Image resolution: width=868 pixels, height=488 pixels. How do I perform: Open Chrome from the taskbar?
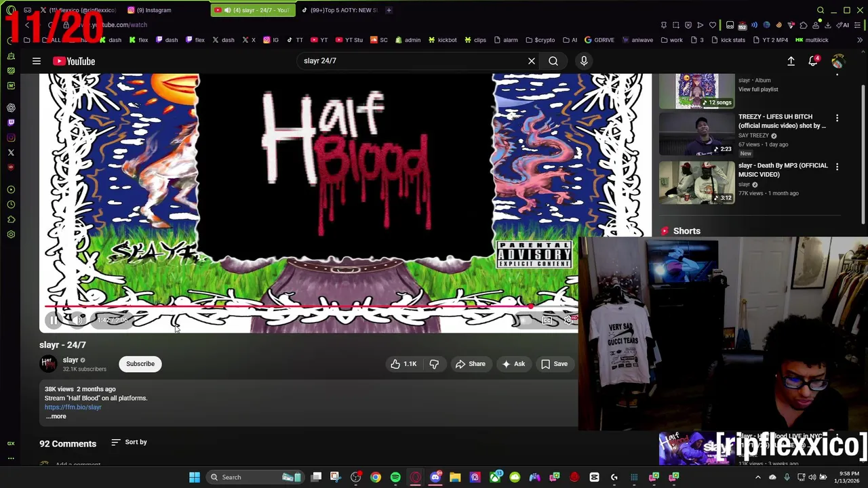point(376,477)
